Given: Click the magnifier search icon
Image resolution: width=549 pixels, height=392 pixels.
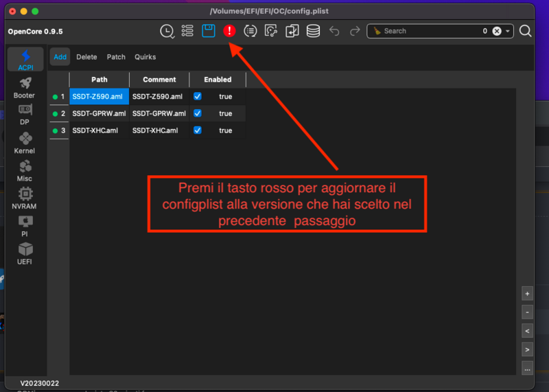Looking at the screenshot, I should click(x=525, y=31).
